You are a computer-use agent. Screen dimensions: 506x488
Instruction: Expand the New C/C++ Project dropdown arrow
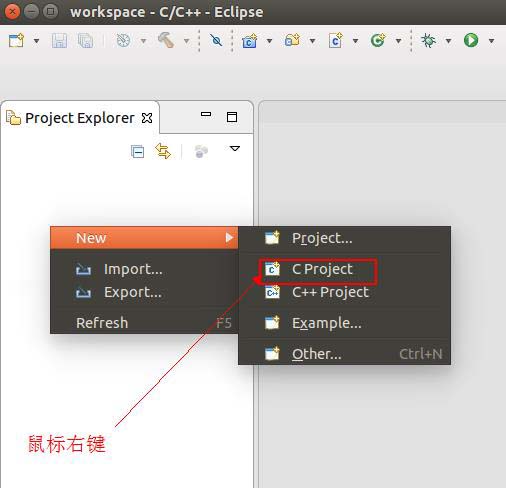pos(269,41)
